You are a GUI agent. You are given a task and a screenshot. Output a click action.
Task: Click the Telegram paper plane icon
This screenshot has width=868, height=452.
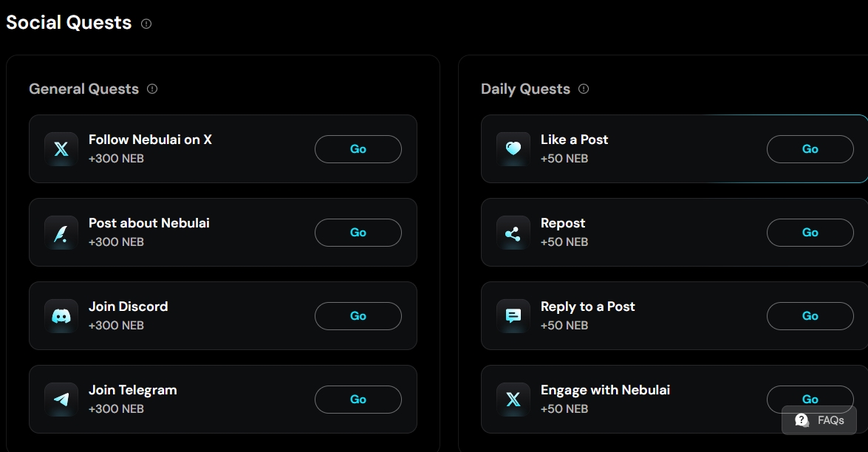[61, 400]
